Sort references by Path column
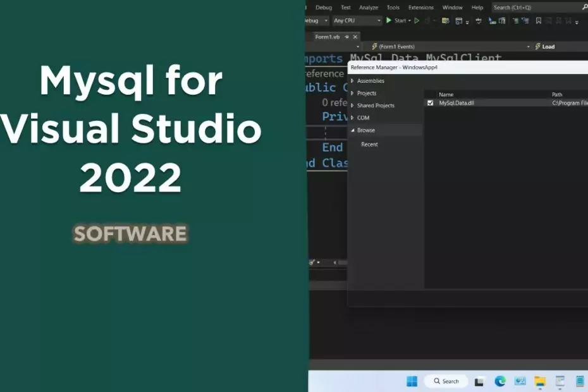 coord(557,95)
